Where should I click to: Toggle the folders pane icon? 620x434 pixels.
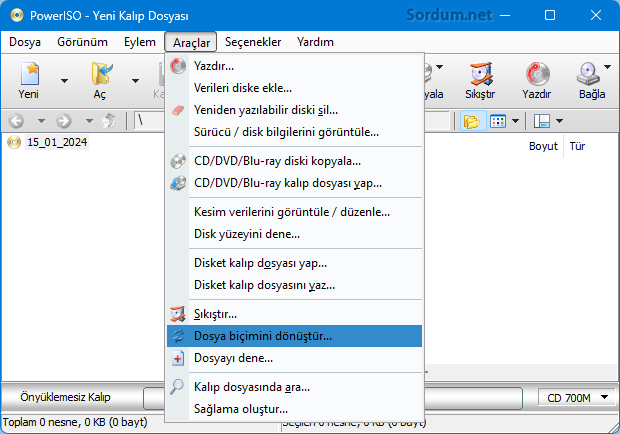click(x=471, y=121)
